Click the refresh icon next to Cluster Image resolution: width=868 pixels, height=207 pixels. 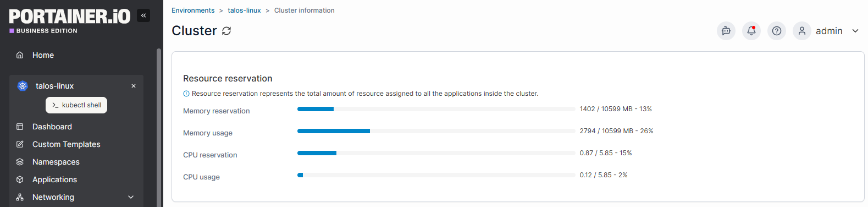[226, 31]
